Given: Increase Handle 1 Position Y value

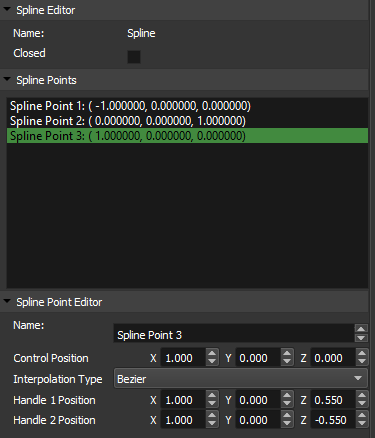Looking at the screenshot, I should coord(287,396).
